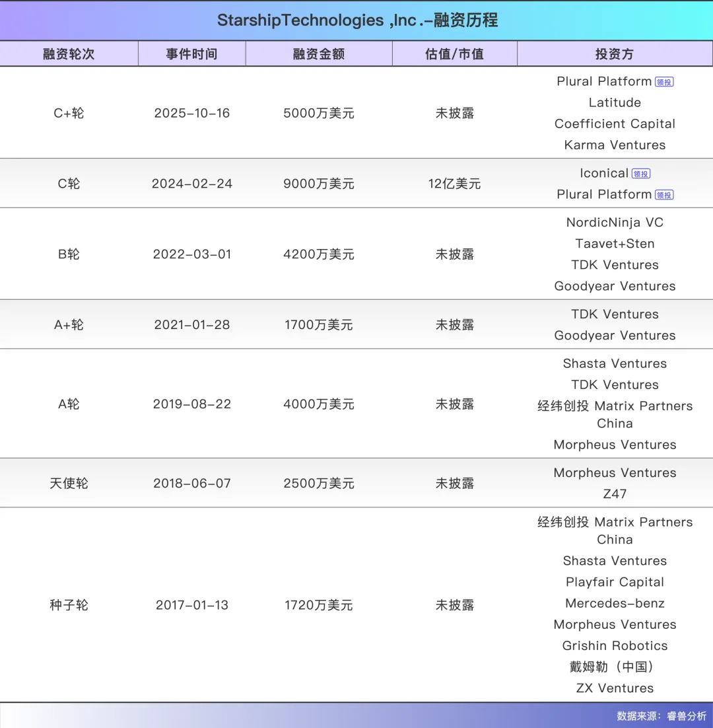Click 未披露 in the 天使轮 row
This screenshot has width=713, height=728.
pyautogui.click(x=455, y=484)
